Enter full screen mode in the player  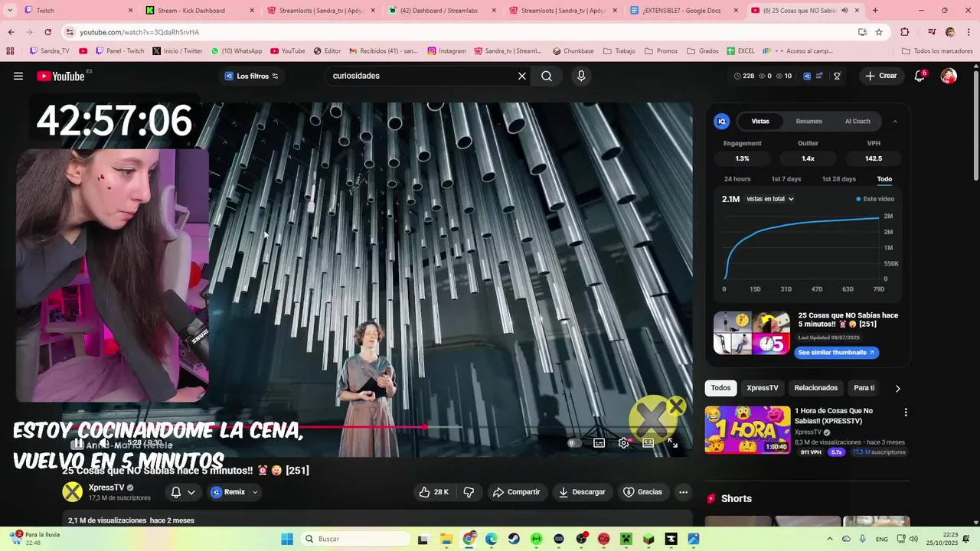pyautogui.click(x=673, y=442)
